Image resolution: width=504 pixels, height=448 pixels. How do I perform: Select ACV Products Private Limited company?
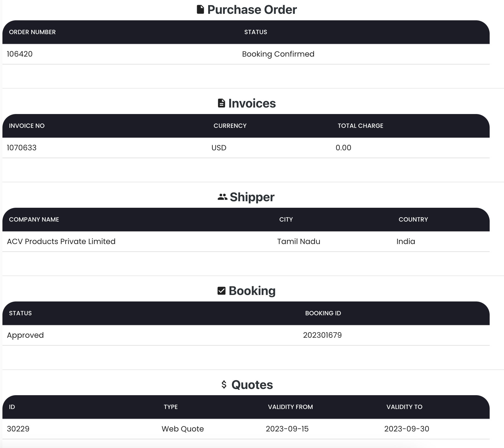(x=61, y=242)
